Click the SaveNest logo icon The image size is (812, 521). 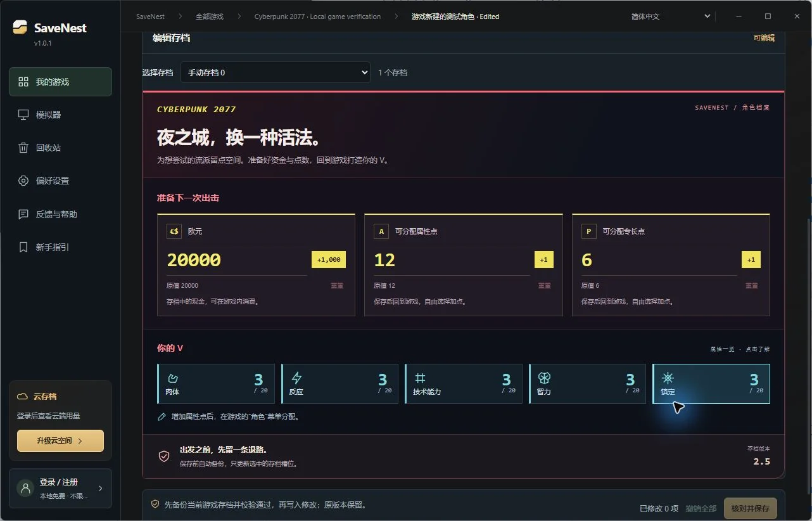[20, 27]
